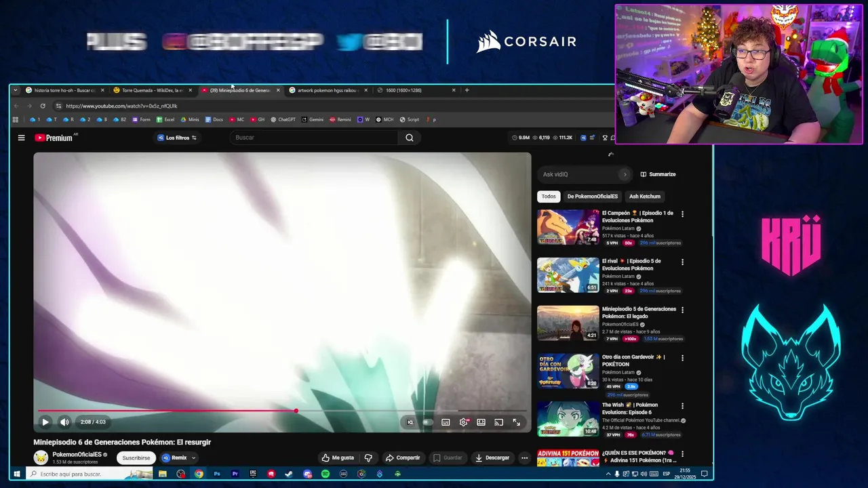Click the progress bar scrubber dot
The width and height of the screenshot is (868, 488).
pyautogui.click(x=296, y=411)
